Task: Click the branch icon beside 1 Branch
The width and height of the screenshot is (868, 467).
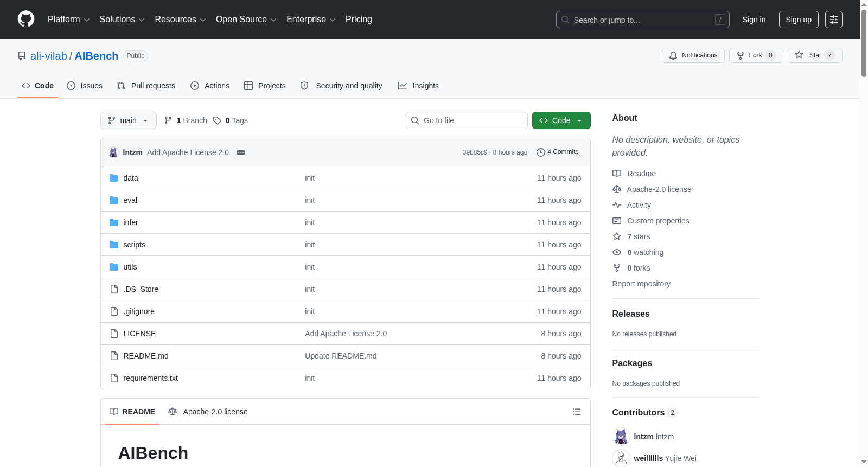Action: pyautogui.click(x=168, y=120)
